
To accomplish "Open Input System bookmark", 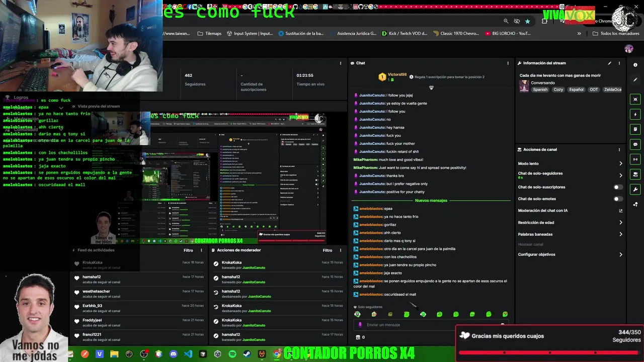I will [250, 34].
